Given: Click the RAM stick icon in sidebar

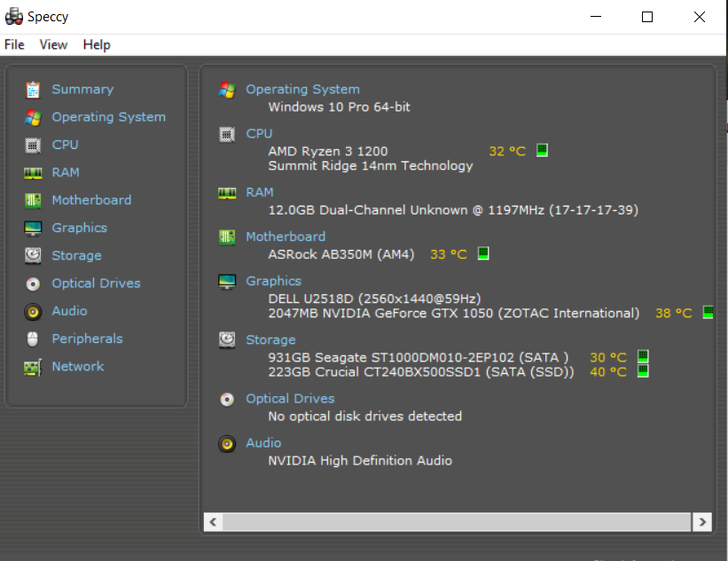Looking at the screenshot, I should tap(33, 173).
